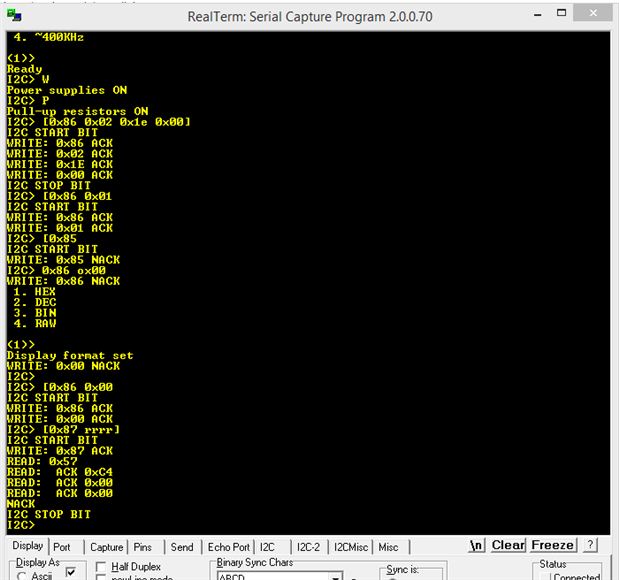Clear the terminal output

tap(508, 545)
